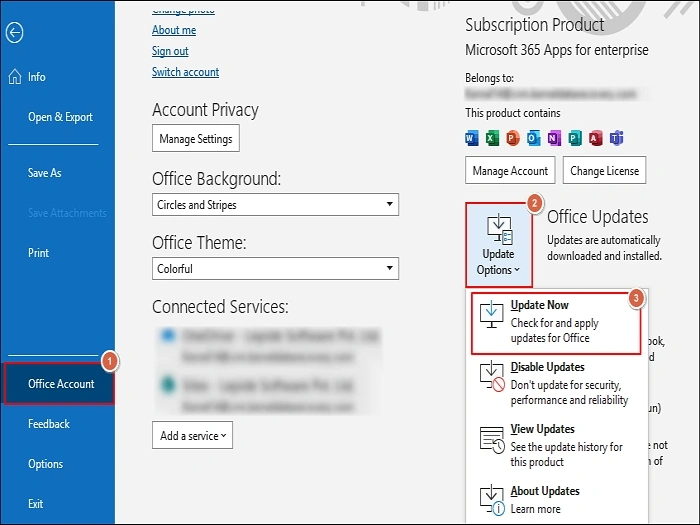700x525 pixels.
Task: Open the Office Background dropdown
Action: pyautogui.click(x=275, y=204)
